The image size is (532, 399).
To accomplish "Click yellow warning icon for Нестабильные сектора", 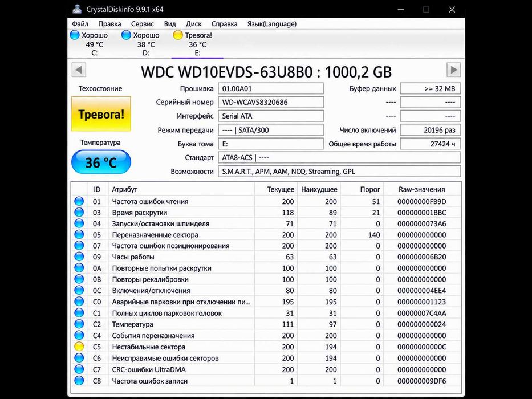I will coord(79,347).
